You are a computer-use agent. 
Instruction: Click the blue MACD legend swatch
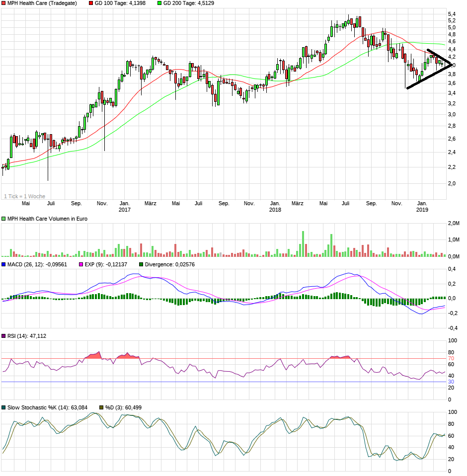pyautogui.click(x=4, y=265)
